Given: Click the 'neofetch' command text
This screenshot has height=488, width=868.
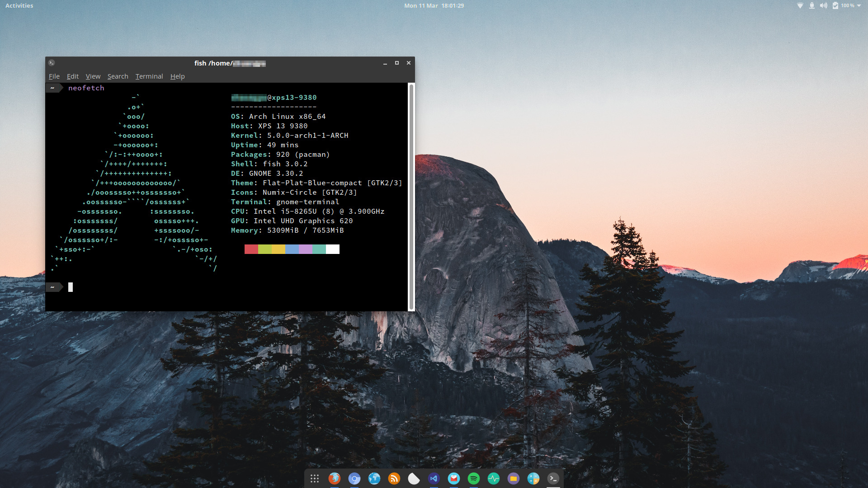Looking at the screenshot, I should click(86, 88).
